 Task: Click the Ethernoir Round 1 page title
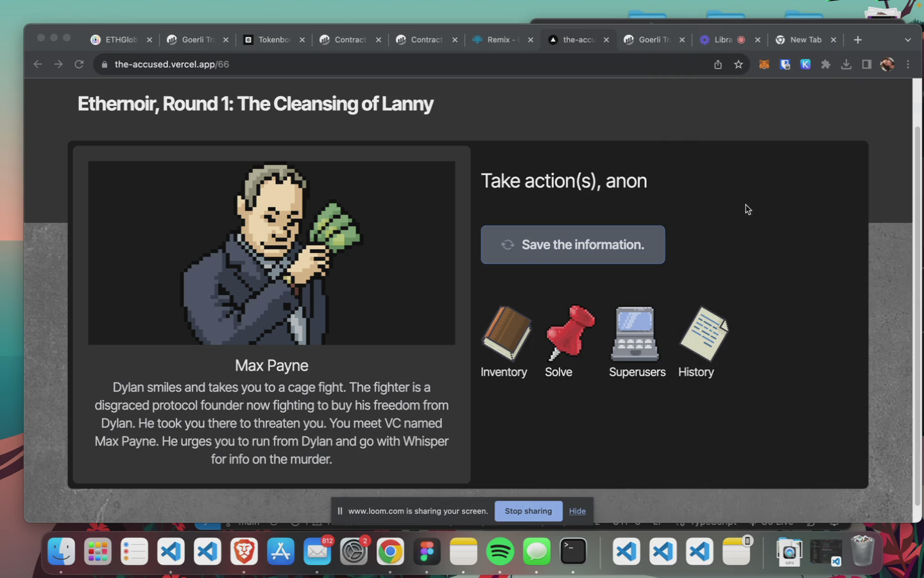click(255, 104)
